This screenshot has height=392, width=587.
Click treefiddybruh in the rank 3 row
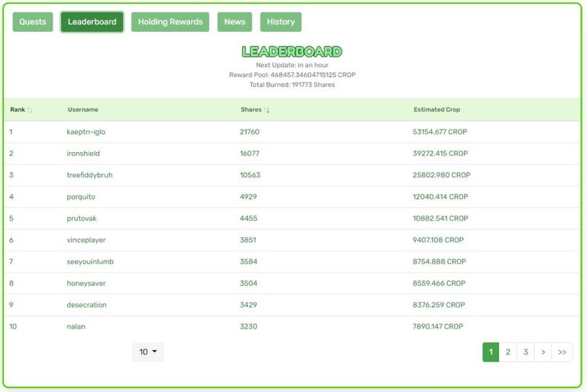(x=89, y=175)
